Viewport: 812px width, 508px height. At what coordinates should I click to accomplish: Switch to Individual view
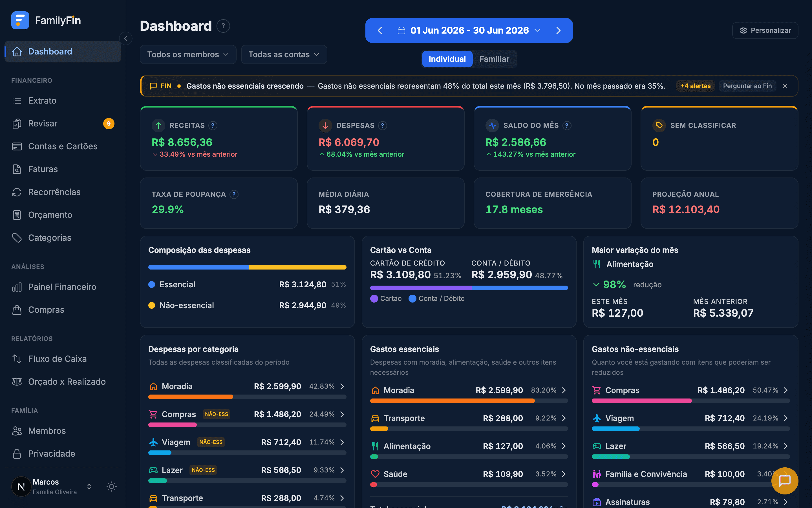[447, 59]
